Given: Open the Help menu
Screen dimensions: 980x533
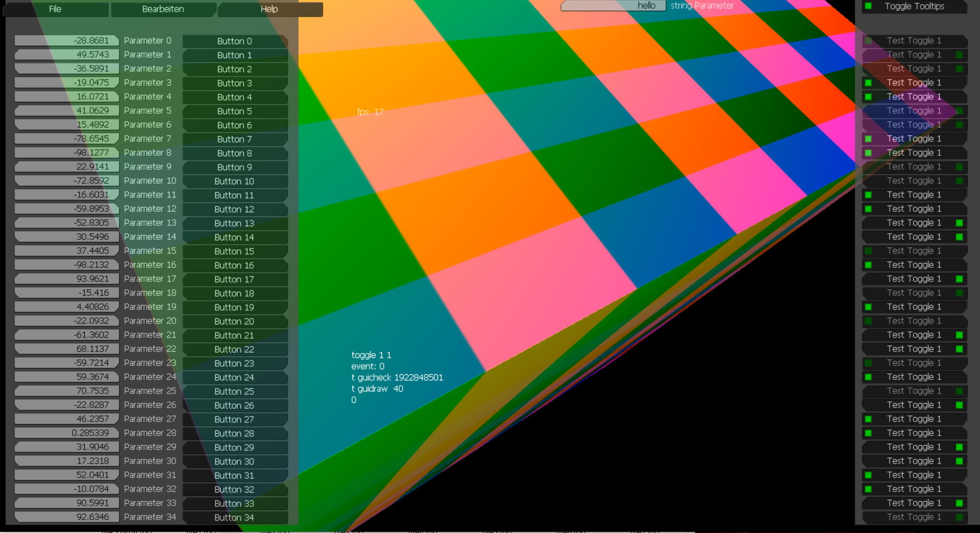Looking at the screenshot, I should coord(269,9).
